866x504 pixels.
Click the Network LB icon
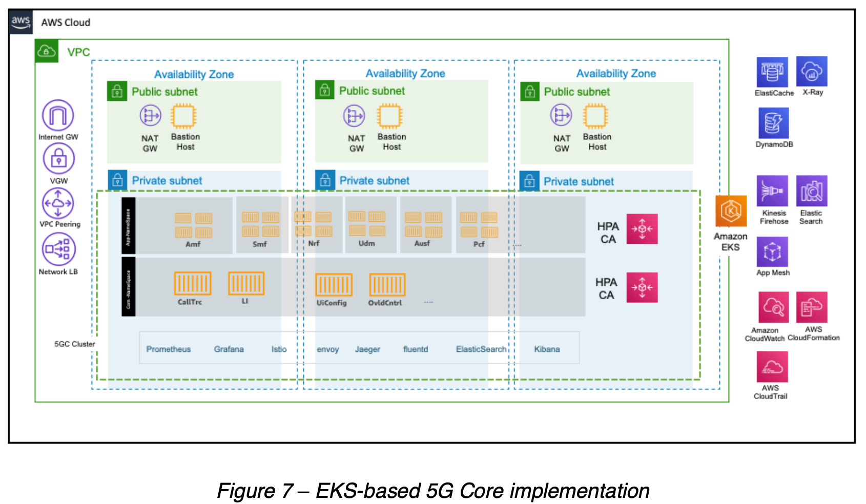(58, 249)
